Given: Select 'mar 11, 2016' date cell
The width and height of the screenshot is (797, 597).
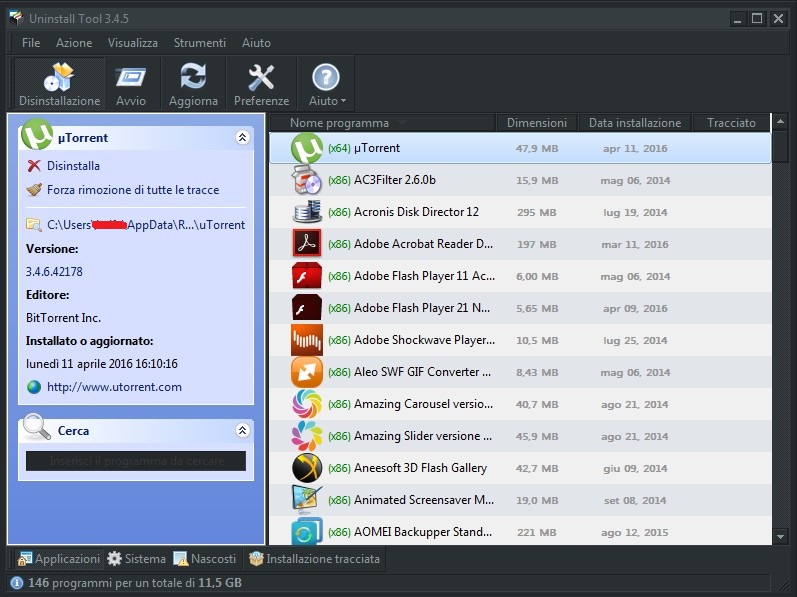Looking at the screenshot, I should 635,244.
